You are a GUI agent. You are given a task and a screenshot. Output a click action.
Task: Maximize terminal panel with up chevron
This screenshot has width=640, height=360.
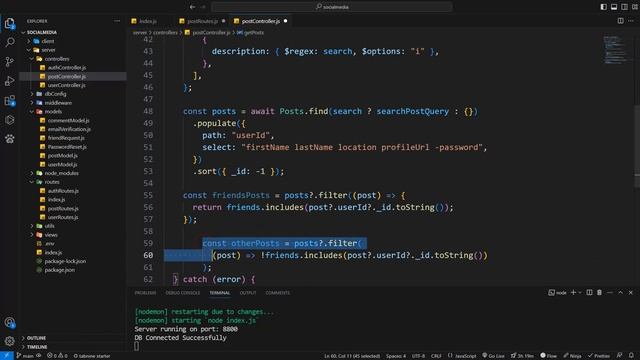point(620,292)
